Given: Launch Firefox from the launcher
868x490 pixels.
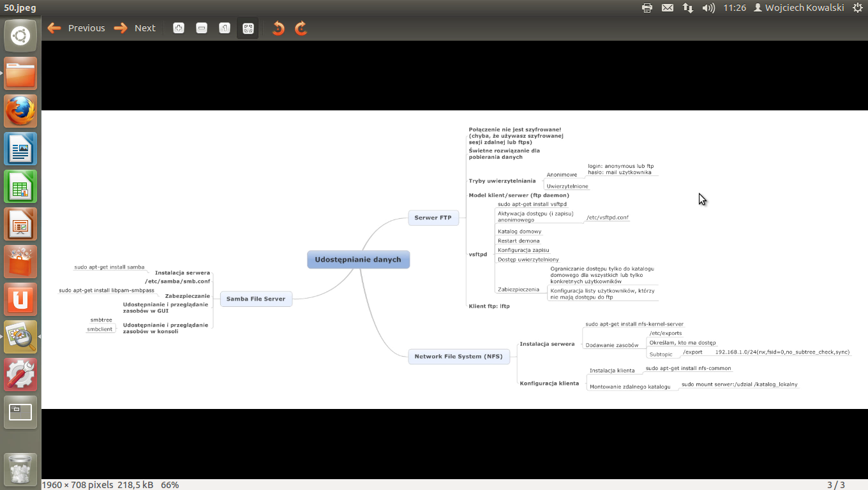Looking at the screenshot, I should tap(20, 111).
